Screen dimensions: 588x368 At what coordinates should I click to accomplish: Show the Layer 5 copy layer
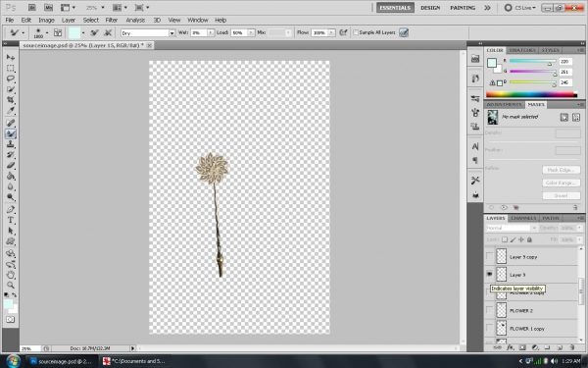click(x=489, y=256)
